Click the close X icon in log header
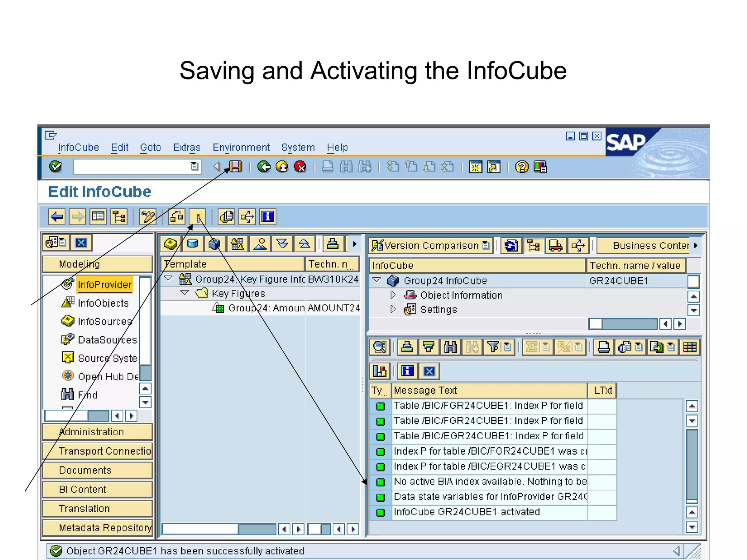The height and width of the screenshot is (560, 747). 429,372
